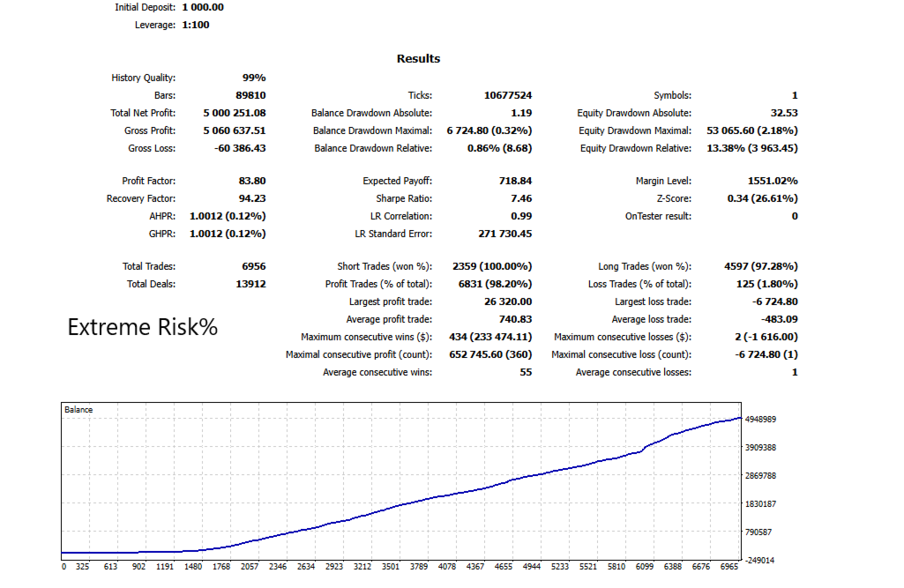This screenshot has width=904, height=588.
Task: Select the Equity Drawdown Maximal label
Action: pos(635,130)
